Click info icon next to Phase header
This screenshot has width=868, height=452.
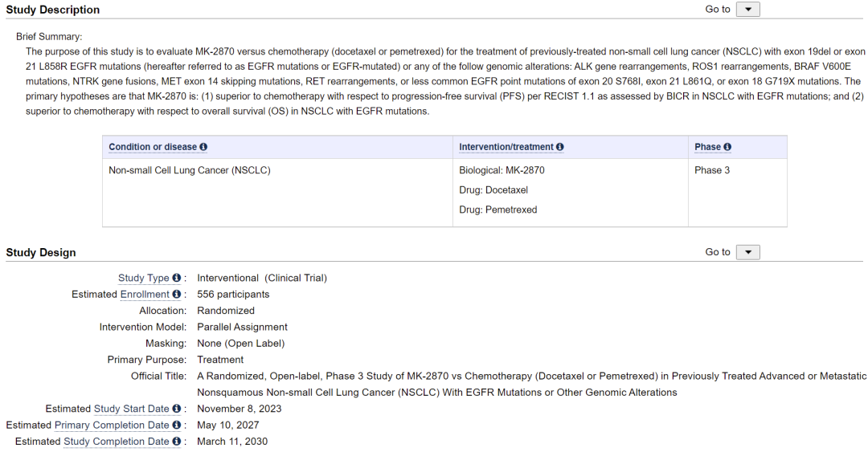(x=727, y=147)
